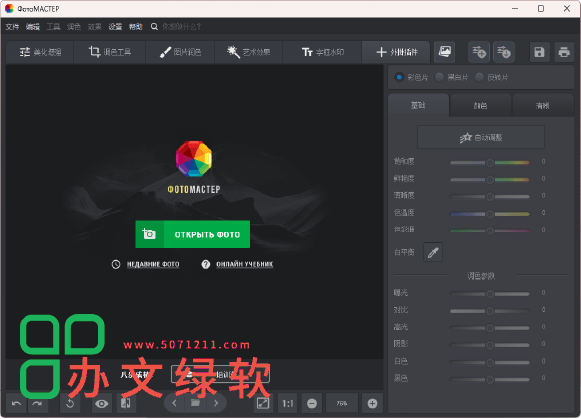Click the 曝光 exposure slider handle

490,294
